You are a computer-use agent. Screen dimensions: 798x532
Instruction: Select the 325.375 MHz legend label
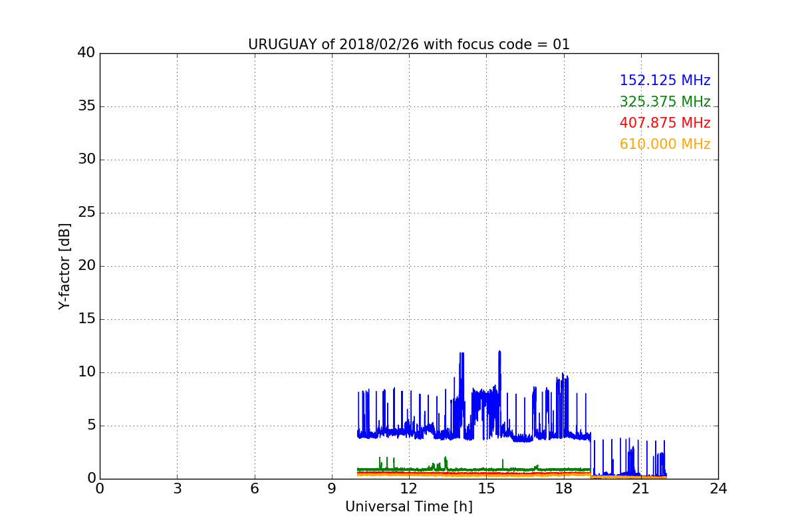pyautogui.click(x=665, y=102)
